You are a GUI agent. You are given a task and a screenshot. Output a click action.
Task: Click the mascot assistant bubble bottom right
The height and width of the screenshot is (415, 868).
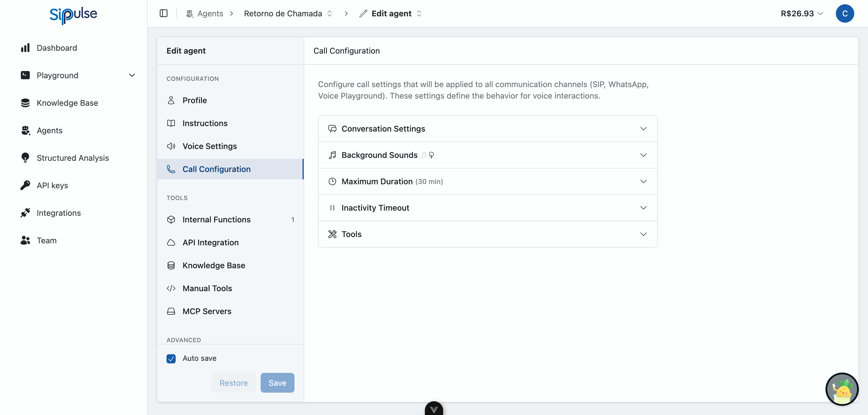pos(842,389)
